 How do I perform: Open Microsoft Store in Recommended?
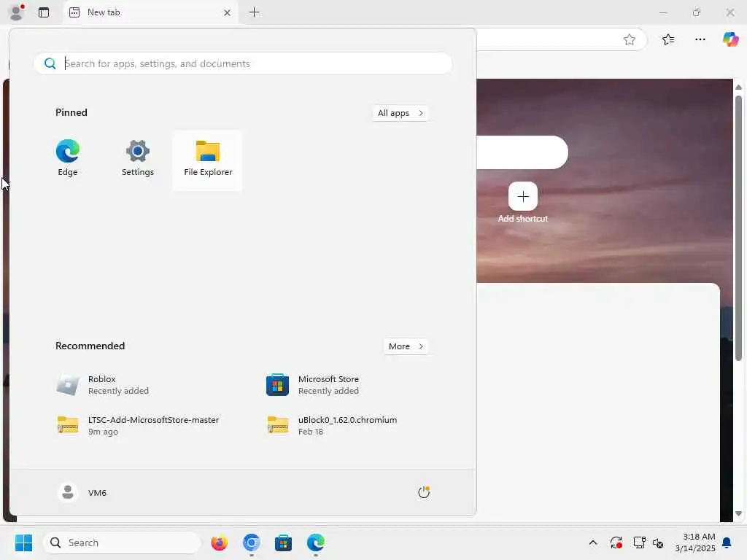pos(312,385)
